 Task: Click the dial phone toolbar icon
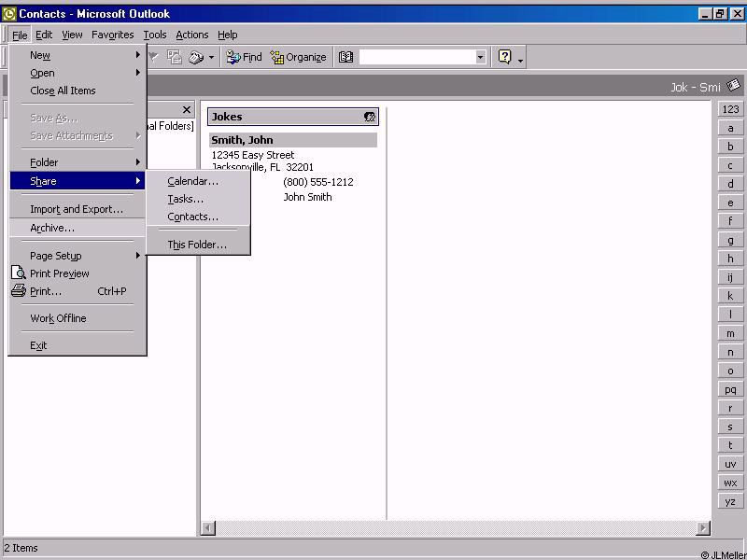[196, 58]
